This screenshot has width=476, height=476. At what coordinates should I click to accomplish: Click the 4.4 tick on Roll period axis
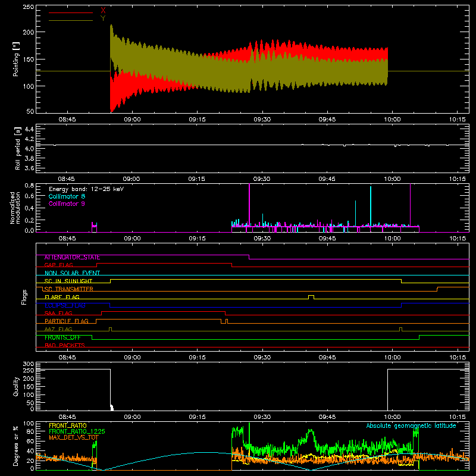(x=29, y=129)
